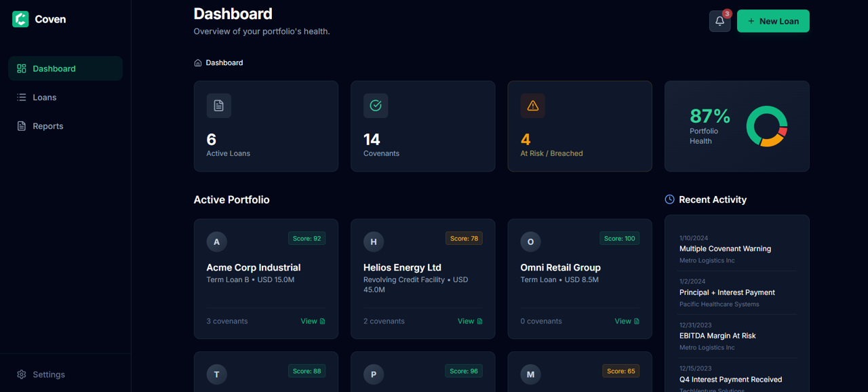View the Acme Corp Industrial loan
868x392 pixels.
(x=313, y=321)
